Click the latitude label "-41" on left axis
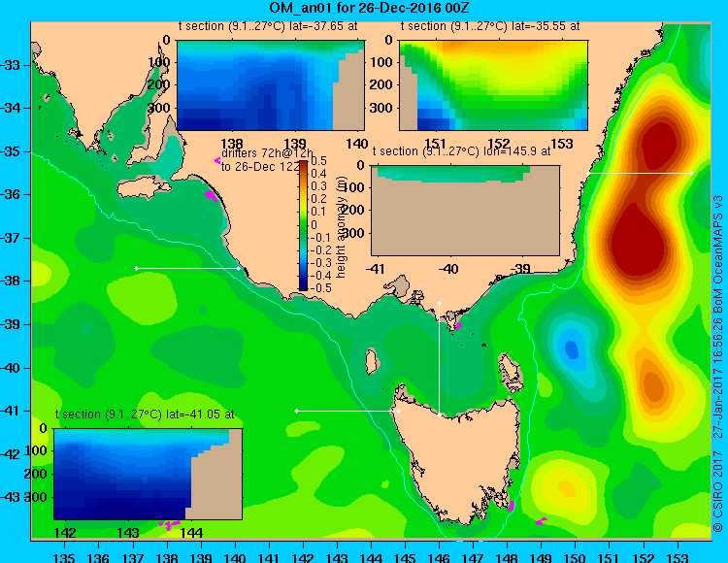This screenshot has height=563, width=728. 11,411
